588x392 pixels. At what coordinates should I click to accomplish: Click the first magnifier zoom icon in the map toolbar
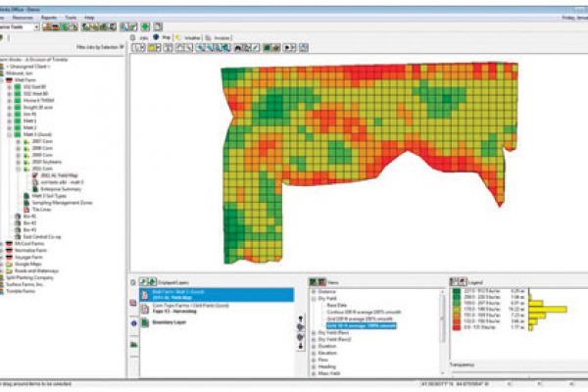tap(201, 48)
